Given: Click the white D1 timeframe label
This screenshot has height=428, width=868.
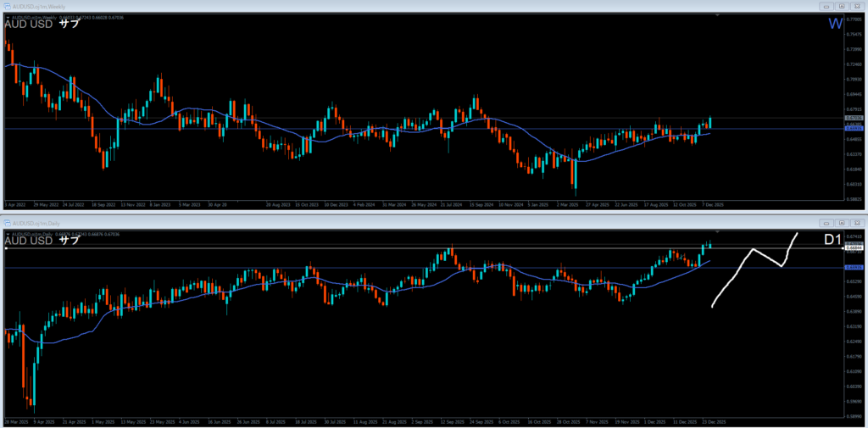Looking at the screenshot, I should coord(833,240).
